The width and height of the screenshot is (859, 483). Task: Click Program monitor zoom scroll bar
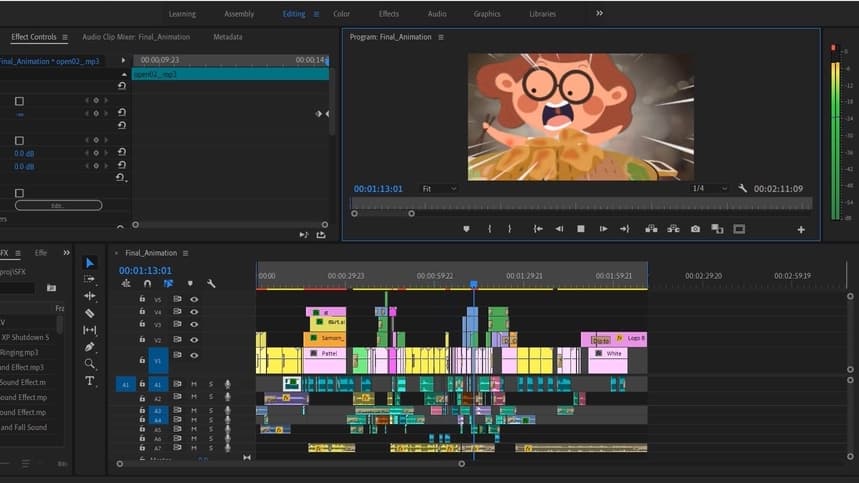pos(383,214)
